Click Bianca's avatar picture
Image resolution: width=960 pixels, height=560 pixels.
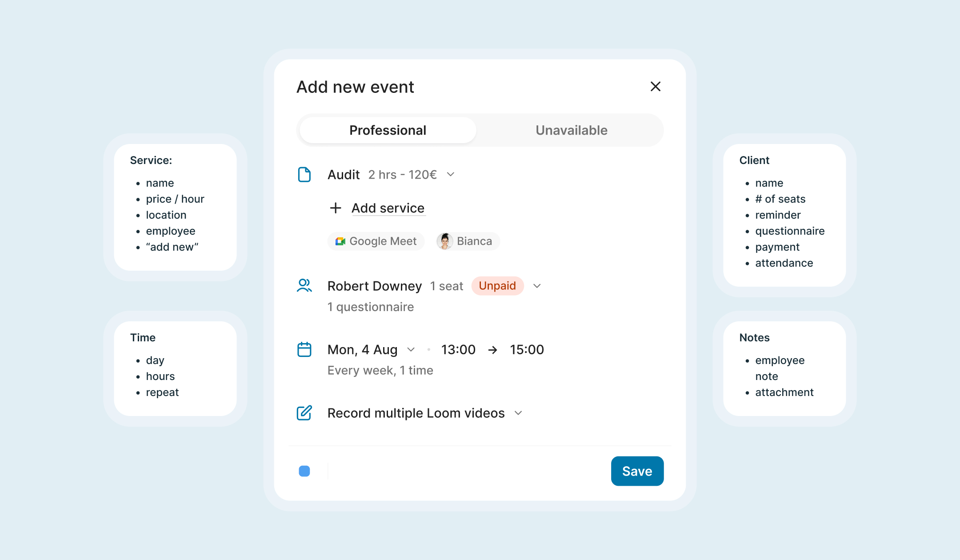(x=444, y=241)
